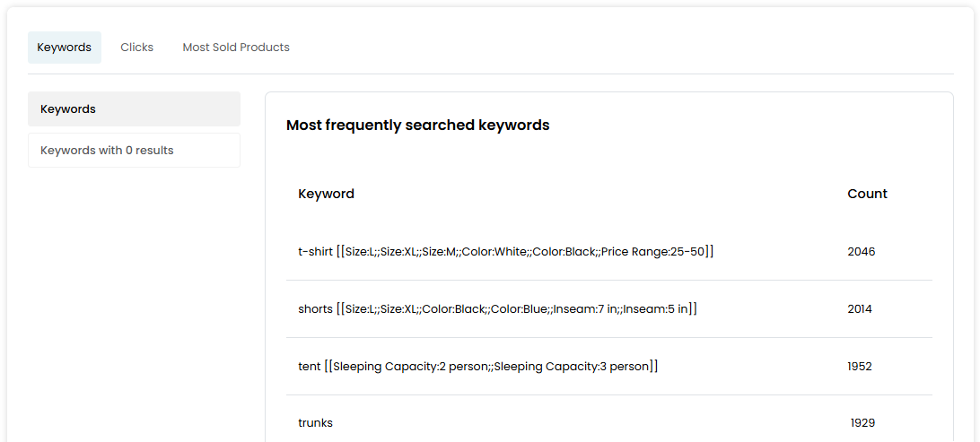Image resolution: width=980 pixels, height=442 pixels.
Task: Select the Keywords tab at top
Action: coord(65,48)
